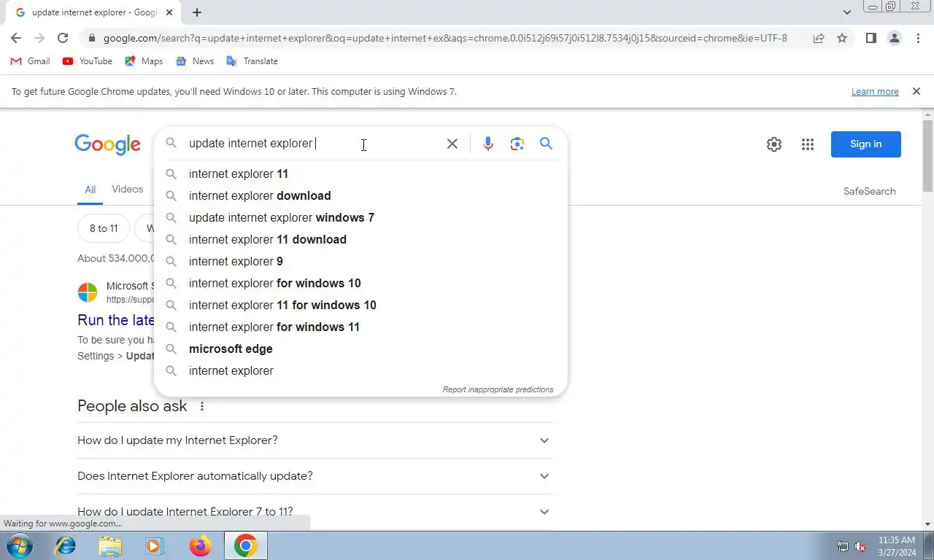934x560 pixels.
Task: Bookmark this tab with star icon
Action: 842,38
